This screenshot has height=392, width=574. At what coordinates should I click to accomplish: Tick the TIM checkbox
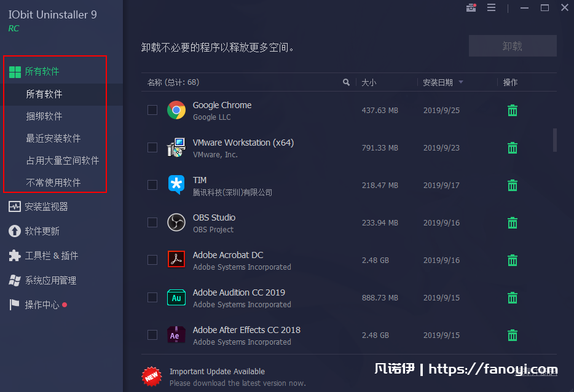tap(152, 185)
